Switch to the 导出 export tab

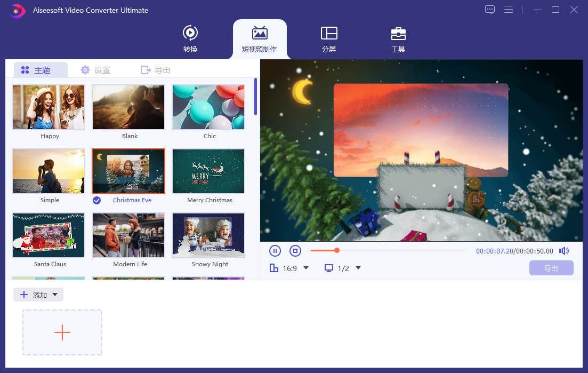(156, 70)
